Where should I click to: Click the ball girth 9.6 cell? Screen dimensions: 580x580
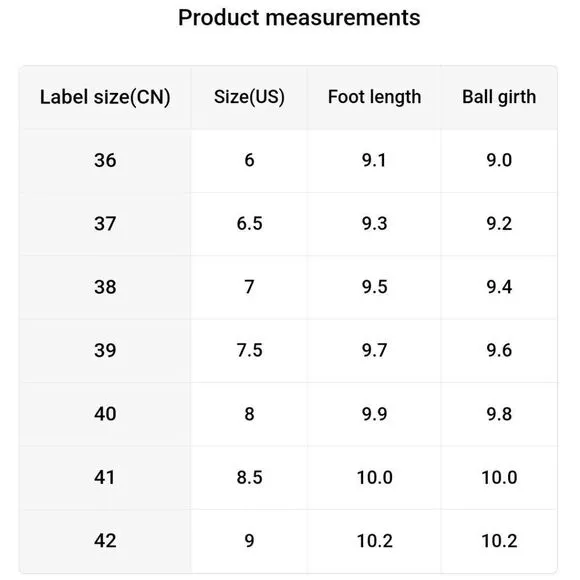pos(499,351)
